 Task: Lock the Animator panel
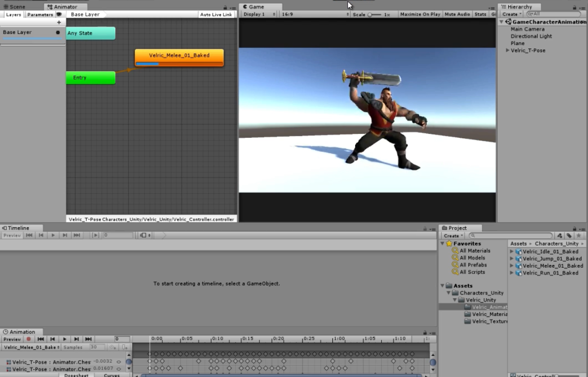tap(226, 8)
